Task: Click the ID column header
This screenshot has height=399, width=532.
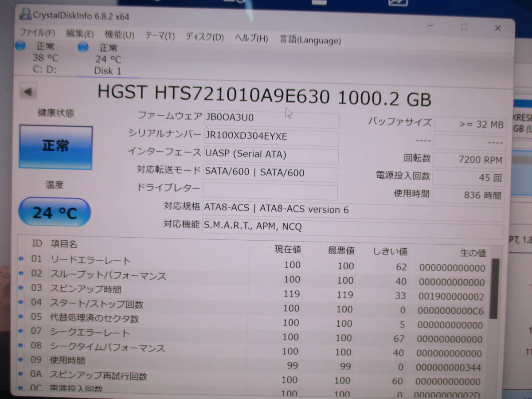Action: 36,243
